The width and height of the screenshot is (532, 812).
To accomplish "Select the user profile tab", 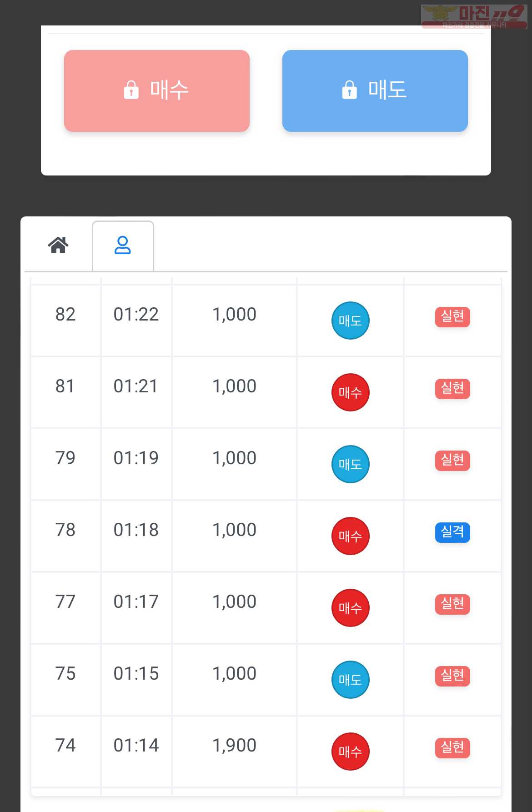I will (x=123, y=246).
